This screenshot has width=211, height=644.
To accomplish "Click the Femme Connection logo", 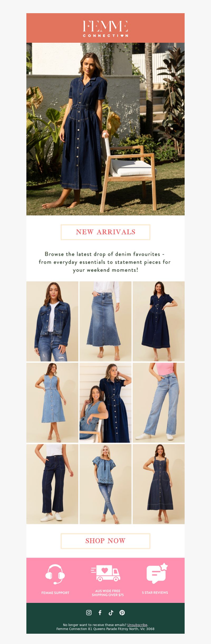I will coord(105,28).
